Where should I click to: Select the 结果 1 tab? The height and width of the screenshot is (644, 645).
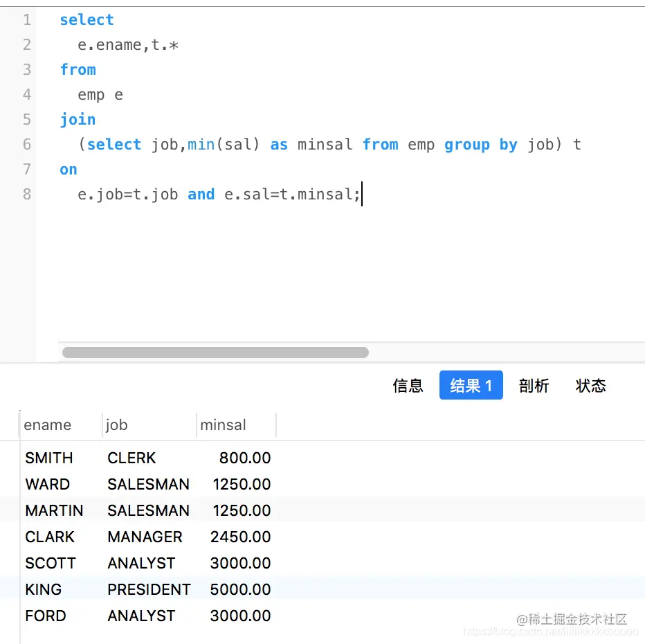point(471,385)
